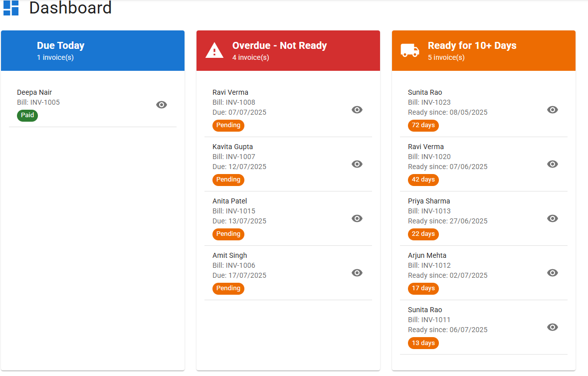The width and height of the screenshot is (588, 376).
Task: Open eye icon for Kavita Gupta's invoice
Action: [357, 164]
